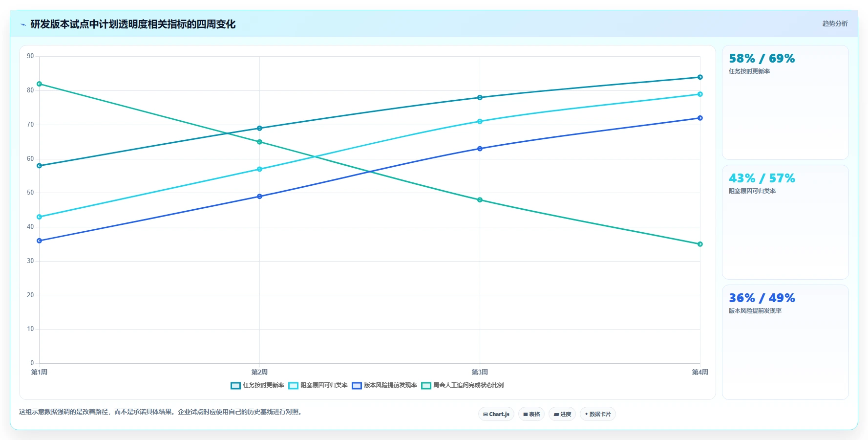This screenshot has height=440, width=868.
Task: Select the 第2周 point at 65 on 周会人工追问 line
Action: (259, 142)
